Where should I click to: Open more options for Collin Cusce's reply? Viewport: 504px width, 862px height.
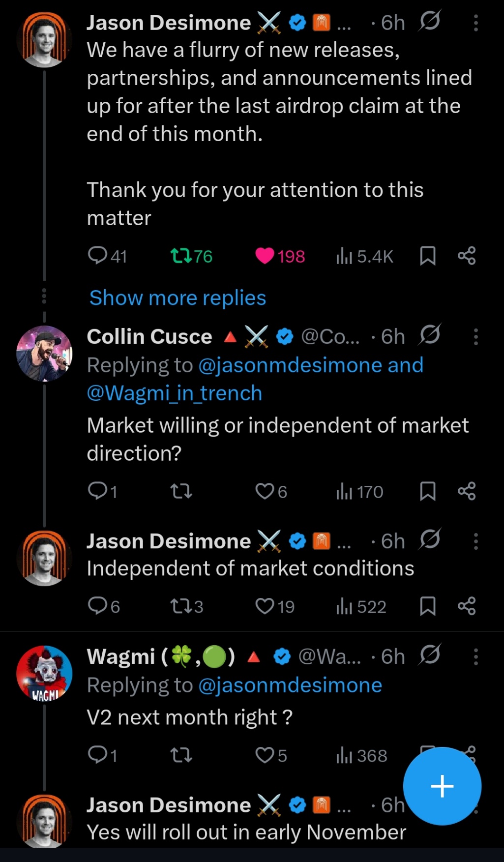[x=475, y=337]
